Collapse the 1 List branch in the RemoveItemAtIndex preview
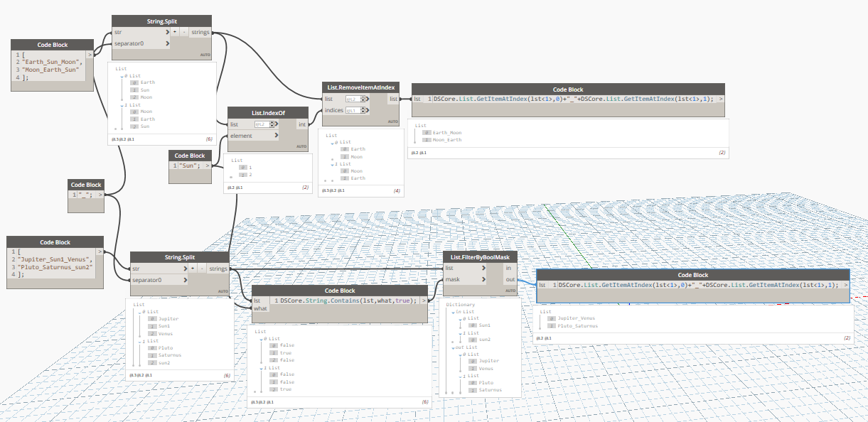Viewport: 868px width, 422px height. pos(334,163)
